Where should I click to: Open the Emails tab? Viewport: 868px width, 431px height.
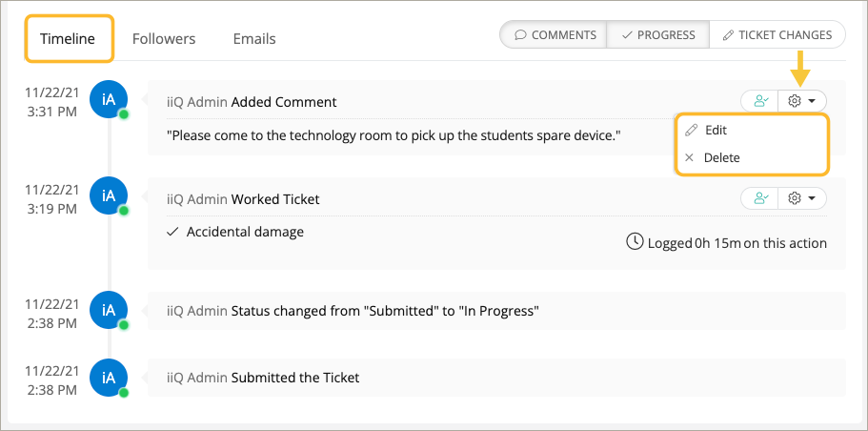[254, 39]
